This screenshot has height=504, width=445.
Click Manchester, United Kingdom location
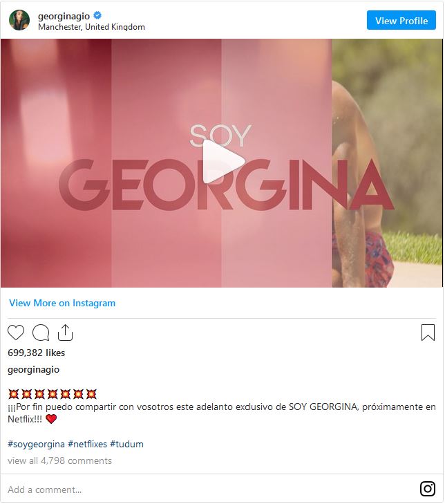pos(91,27)
